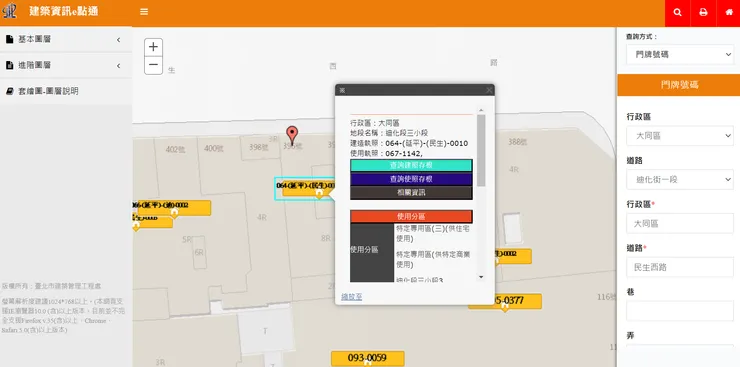Click the 巷 input field
Image resolution: width=740 pixels, height=367 pixels.
680,311
